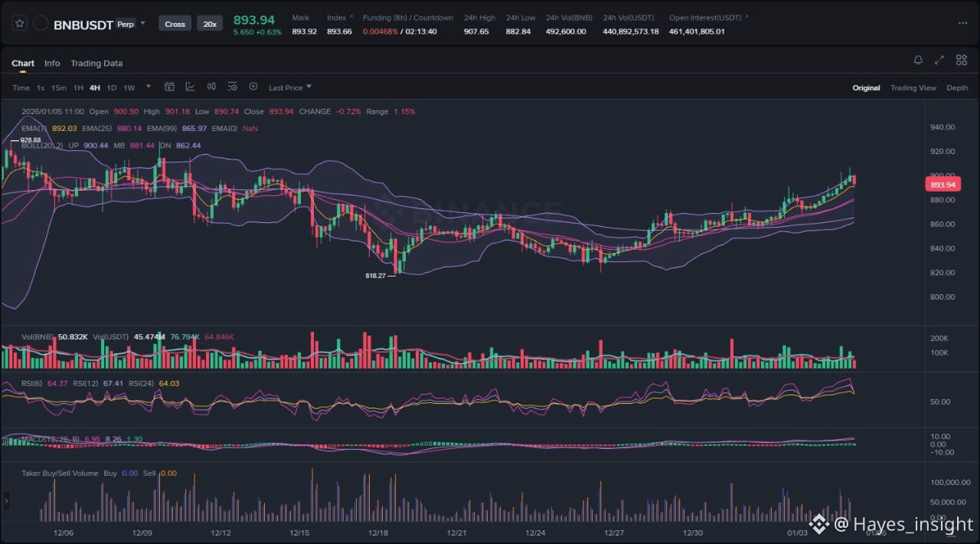Click the 24h Low value 882.84

(518, 31)
